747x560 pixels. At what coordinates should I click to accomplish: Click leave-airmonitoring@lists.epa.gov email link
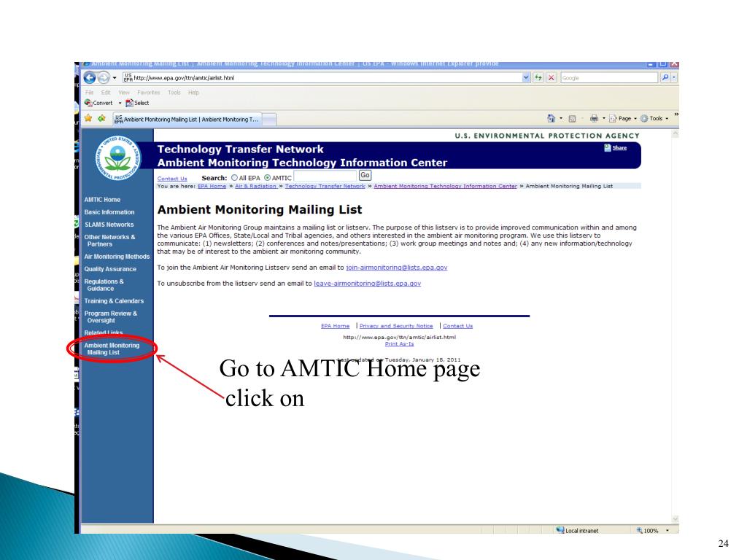click(368, 284)
